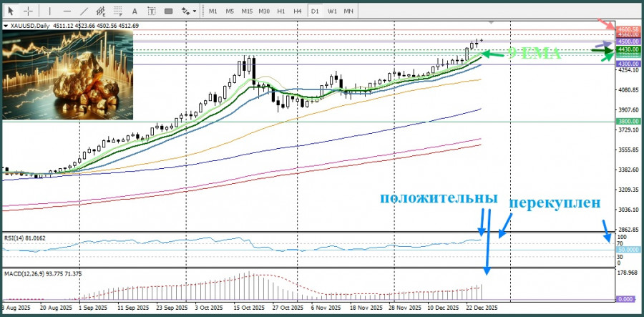Switch to the MN monthly timeframe
The height and width of the screenshot is (317, 644).
(348, 11)
